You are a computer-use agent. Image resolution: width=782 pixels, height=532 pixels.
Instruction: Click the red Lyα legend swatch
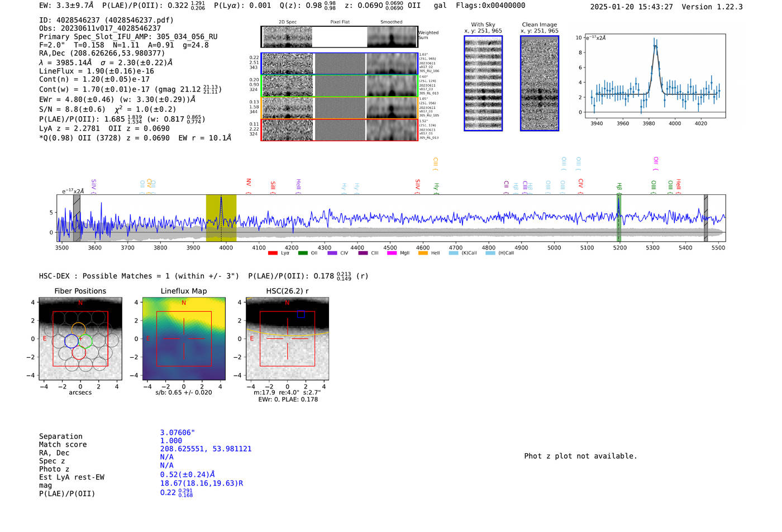tap(273, 253)
